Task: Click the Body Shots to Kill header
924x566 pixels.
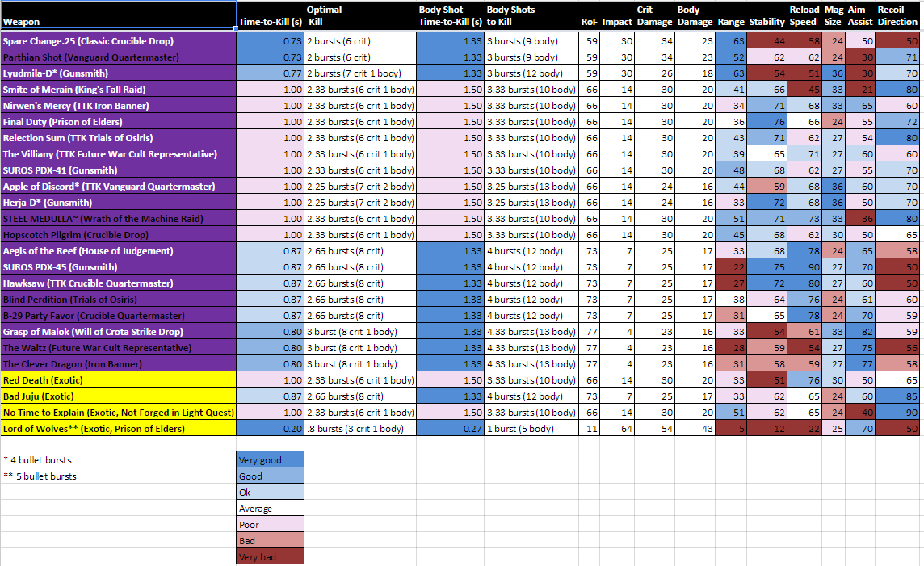Action: pyautogui.click(x=531, y=15)
